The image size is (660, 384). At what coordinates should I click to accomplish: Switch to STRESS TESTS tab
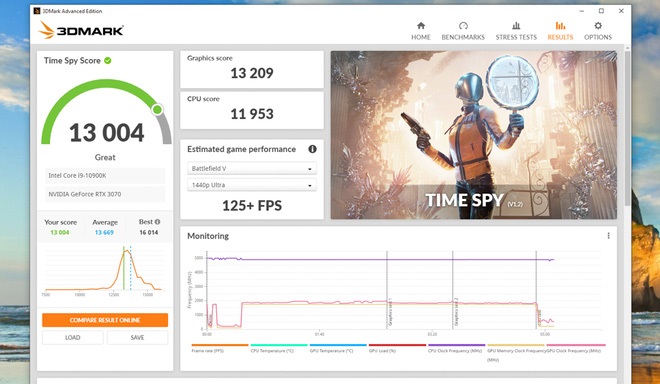tap(516, 31)
